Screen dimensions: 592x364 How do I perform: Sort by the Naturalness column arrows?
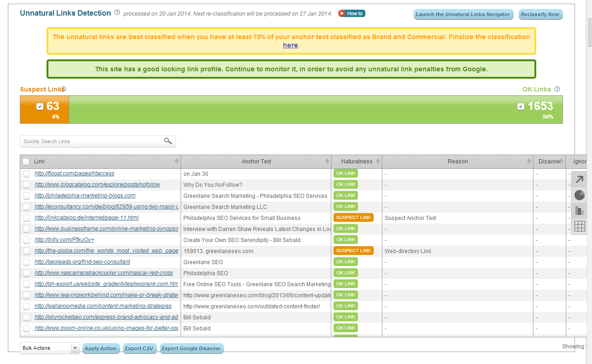click(378, 162)
